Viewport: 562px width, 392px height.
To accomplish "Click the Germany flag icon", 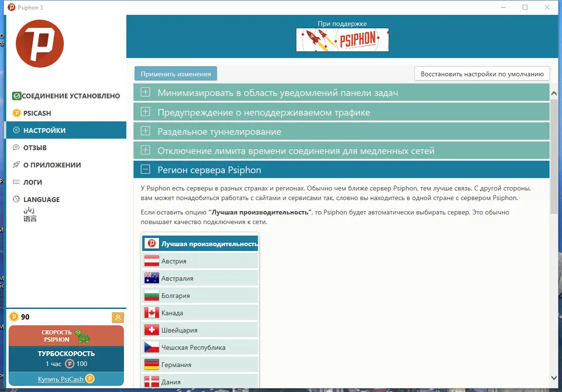I will [152, 364].
